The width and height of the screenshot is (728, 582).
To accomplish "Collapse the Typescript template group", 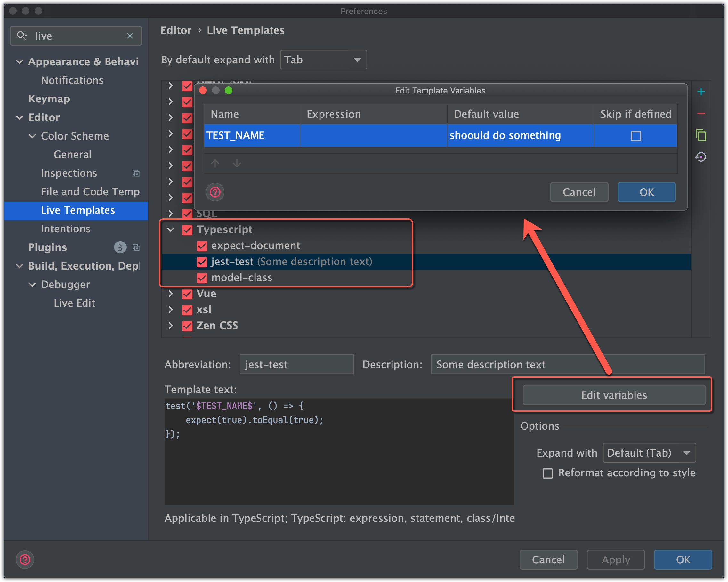I will 171,230.
